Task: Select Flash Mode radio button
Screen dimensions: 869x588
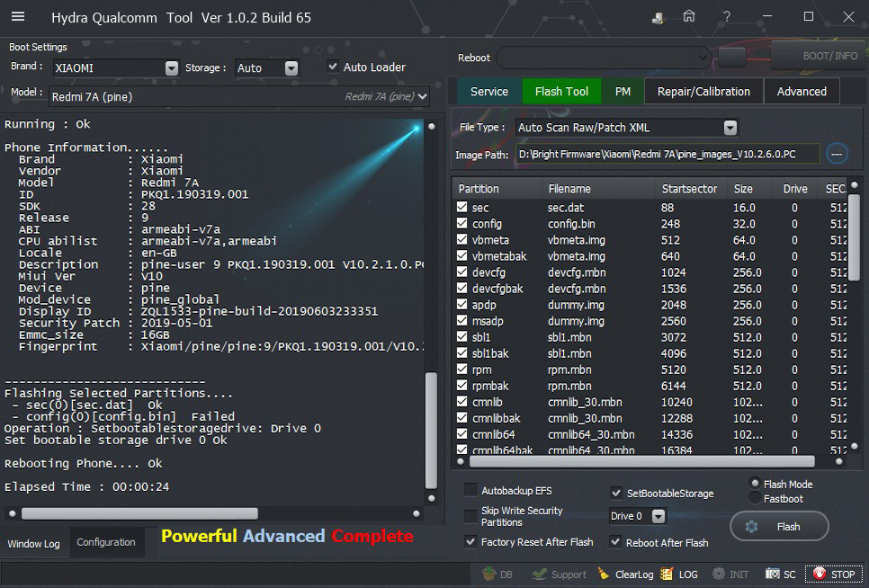Action: click(x=754, y=484)
